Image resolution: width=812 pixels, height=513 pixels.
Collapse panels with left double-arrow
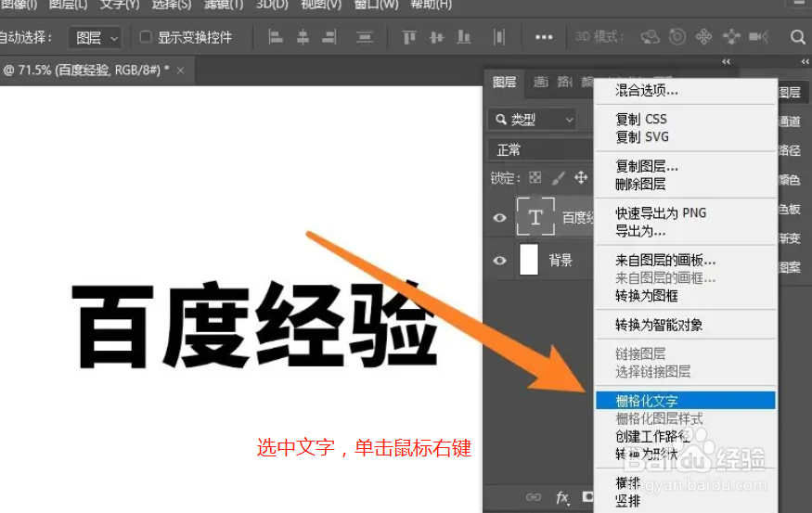click(726, 61)
